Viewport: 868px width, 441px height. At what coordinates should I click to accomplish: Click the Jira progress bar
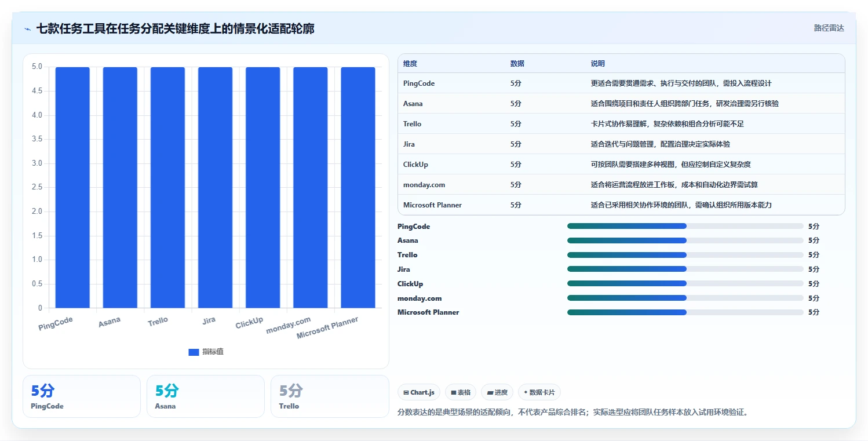tap(685, 269)
